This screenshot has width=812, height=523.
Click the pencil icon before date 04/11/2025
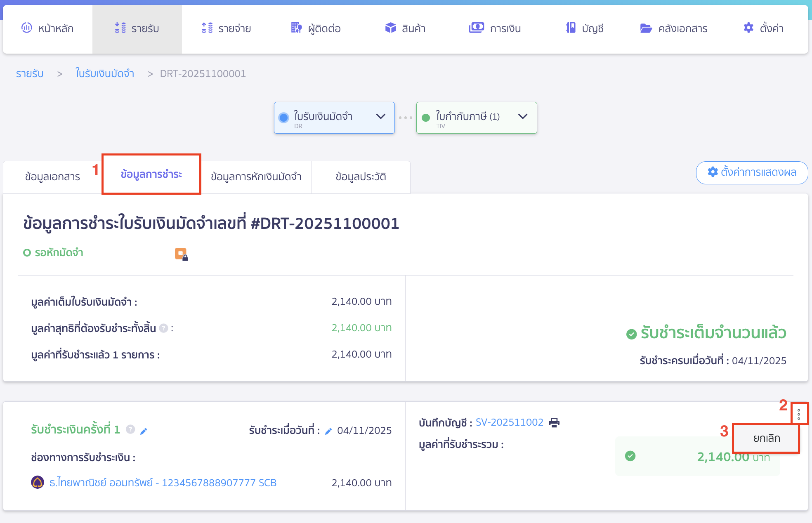pyautogui.click(x=328, y=431)
